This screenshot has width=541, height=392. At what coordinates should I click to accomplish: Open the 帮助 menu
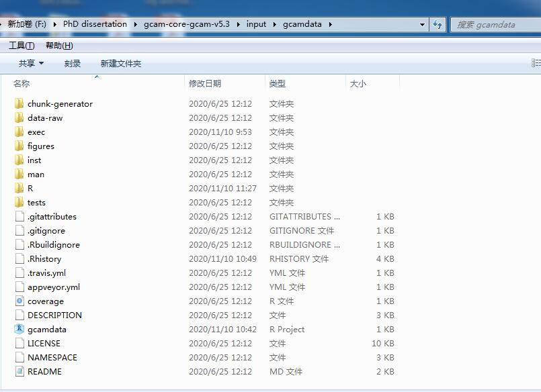(x=56, y=45)
